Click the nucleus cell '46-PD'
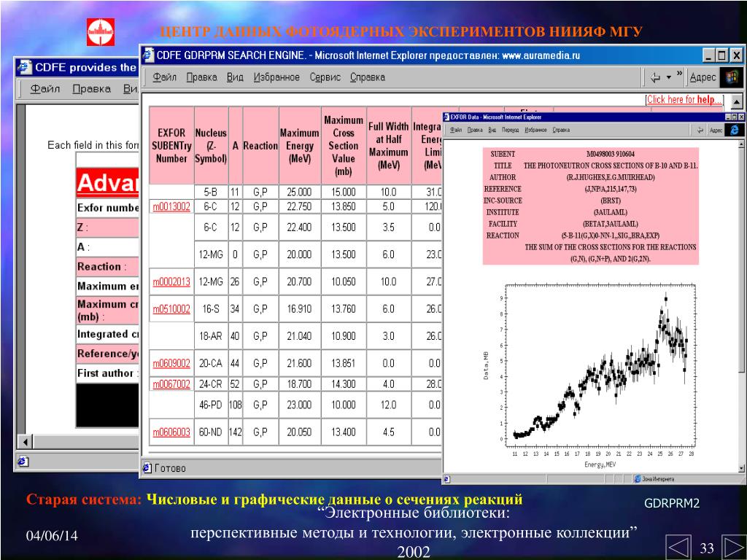Viewport: 747px width, 560px height. click(211, 405)
